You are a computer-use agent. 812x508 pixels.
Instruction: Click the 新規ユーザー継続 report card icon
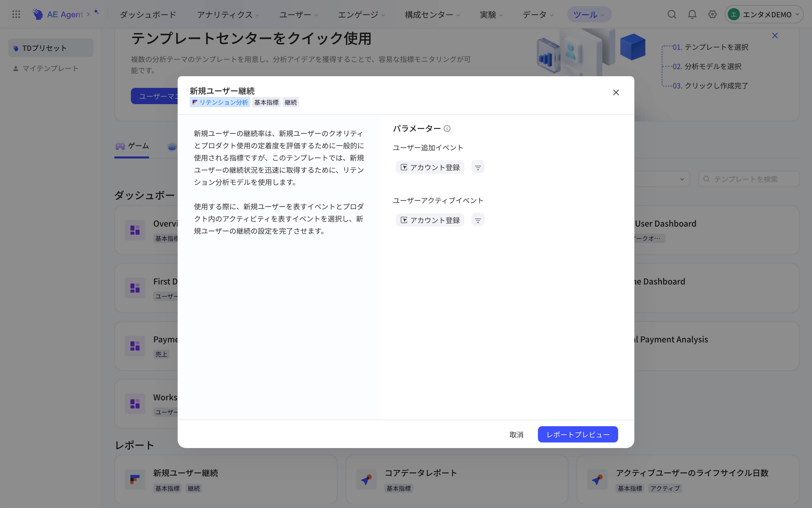(135, 480)
